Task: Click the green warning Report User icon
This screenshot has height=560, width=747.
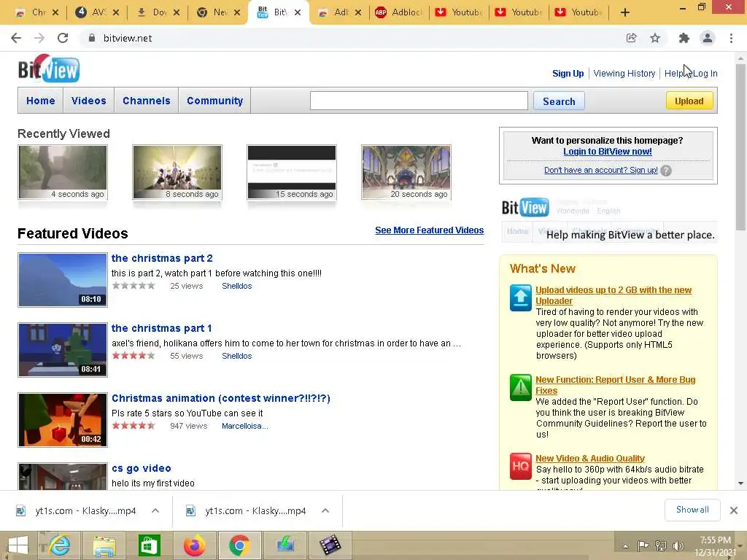Action: [521, 387]
